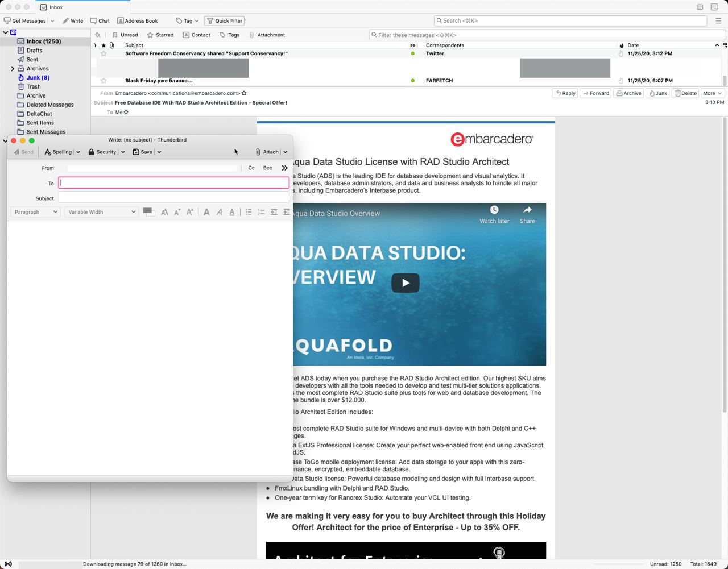Toggle the Tags quick filter
The image size is (728, 569).
(x=230, y=35)
